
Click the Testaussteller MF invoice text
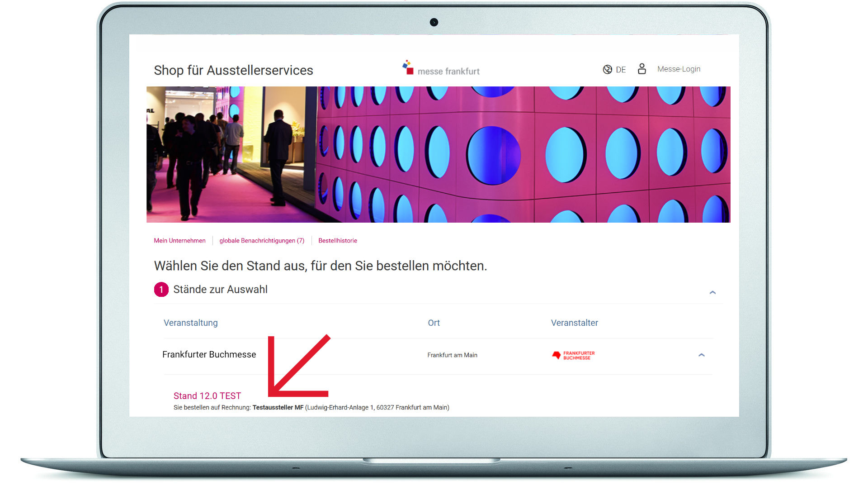278,407
